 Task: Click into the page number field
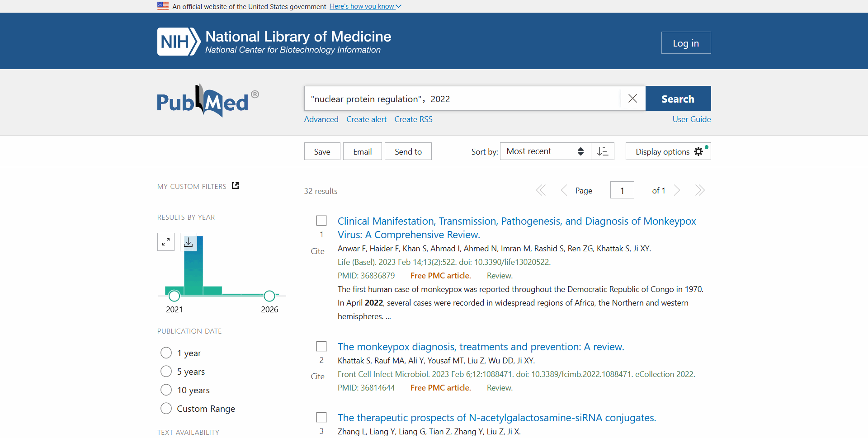[x=622, y=190]
